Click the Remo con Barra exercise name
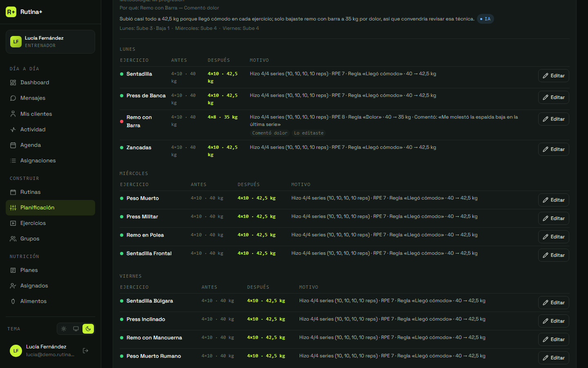 click(x=139, y=121)
